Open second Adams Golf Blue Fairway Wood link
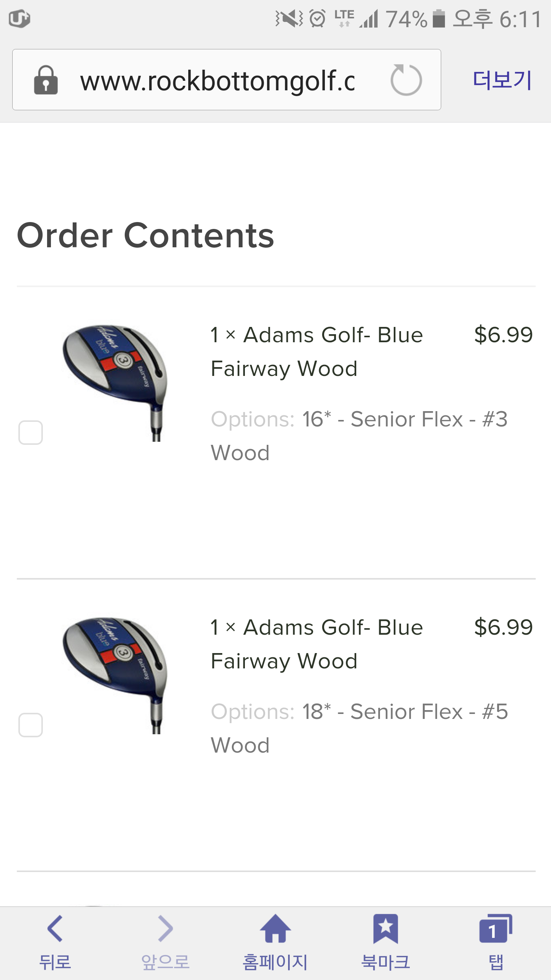 [317, 644]
